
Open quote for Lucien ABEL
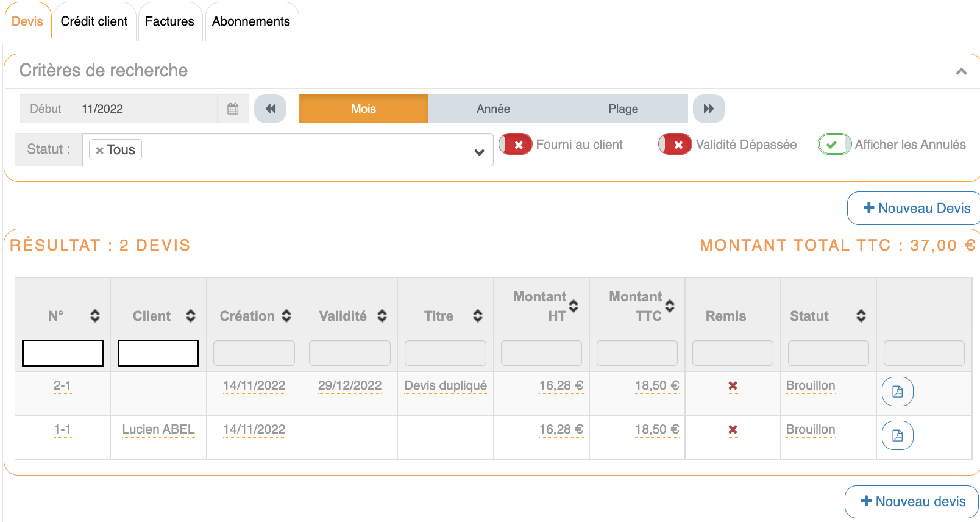click(x=158, y=429)
